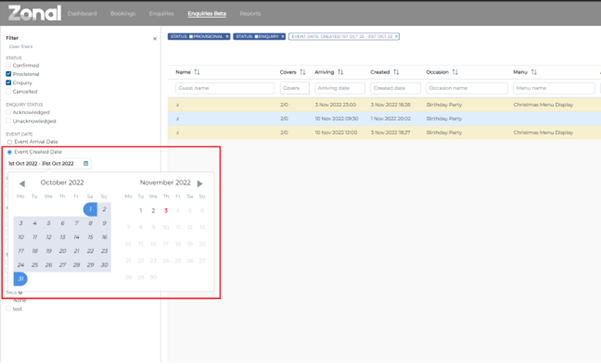Screen dimensions: 601x364
Task: Close the Filter panel with the X icon
Action: (155, 38)
